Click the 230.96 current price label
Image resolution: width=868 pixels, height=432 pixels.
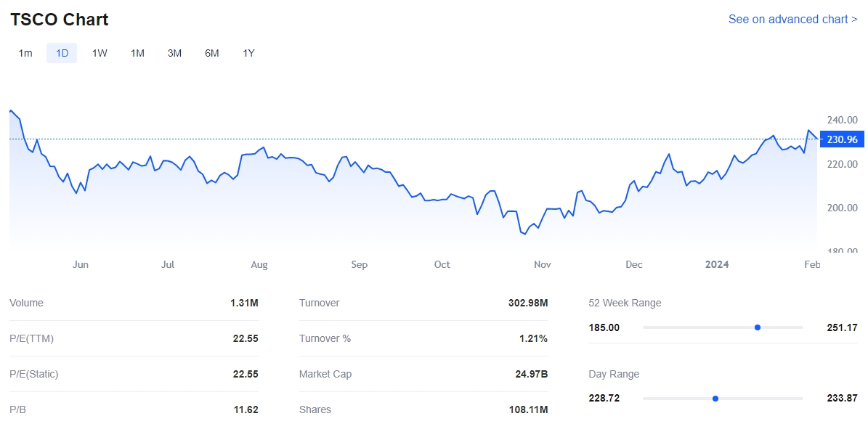[x=841, y=139]
